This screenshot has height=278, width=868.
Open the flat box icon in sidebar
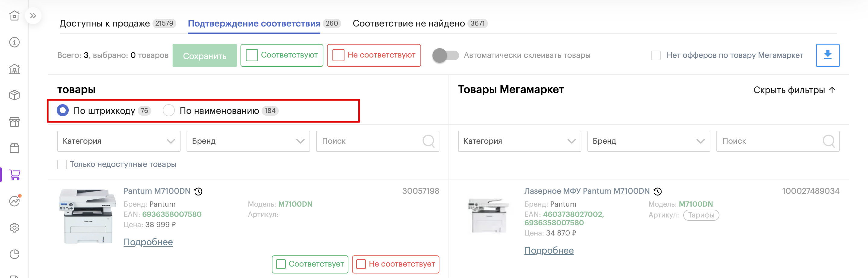coord(14,148)
